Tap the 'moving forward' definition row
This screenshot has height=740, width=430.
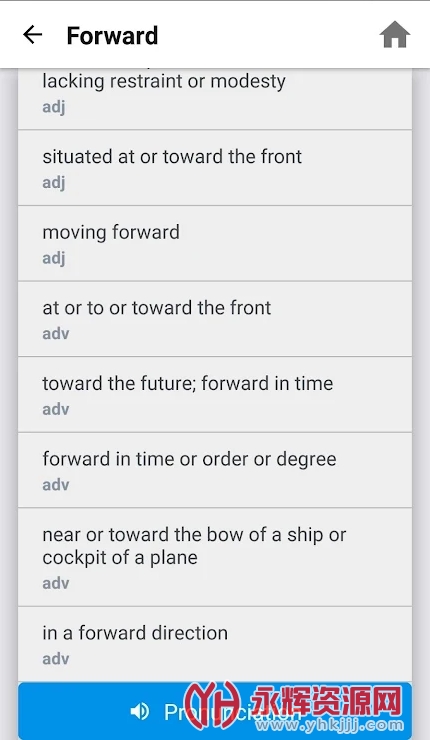[215, 244]
